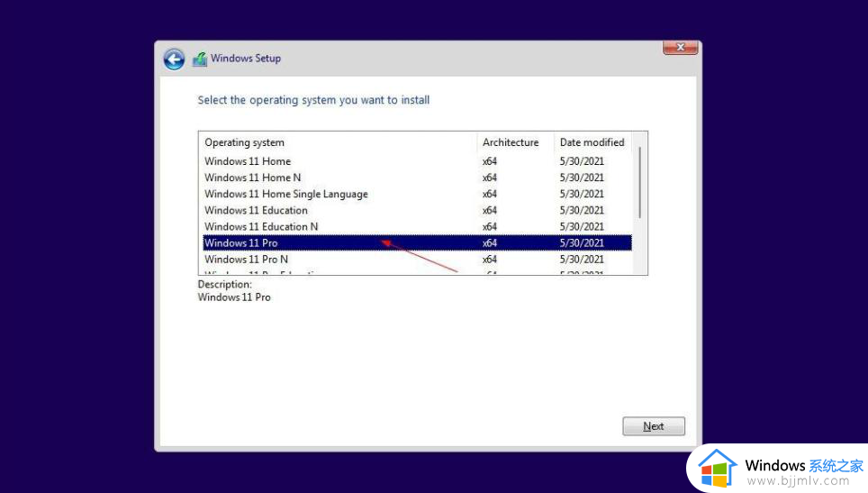
Task: Click the Date modified column header
Action: pyautogui.click(x=592, y=142)
